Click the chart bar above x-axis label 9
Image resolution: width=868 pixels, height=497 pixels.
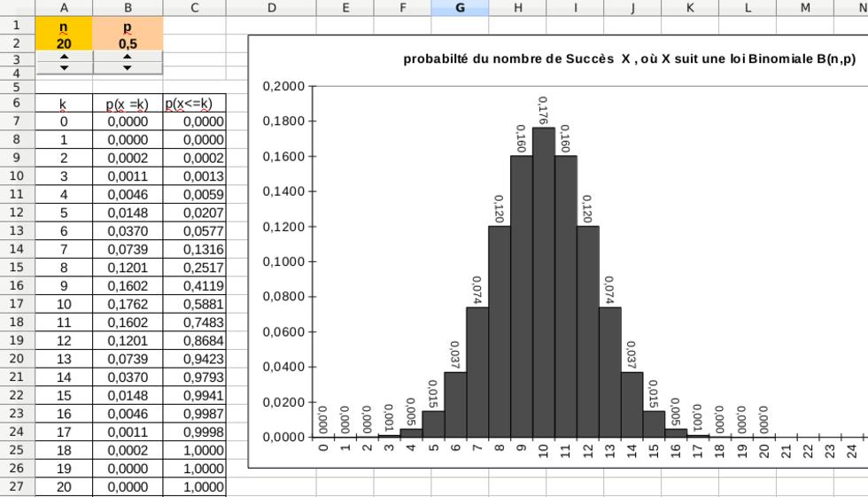522,296
